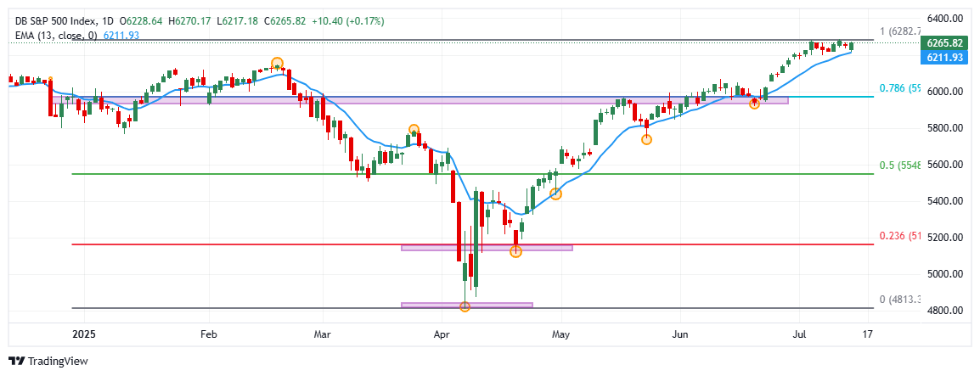
Task: Click the Apr label on the time axis
Action: (442, 334)
